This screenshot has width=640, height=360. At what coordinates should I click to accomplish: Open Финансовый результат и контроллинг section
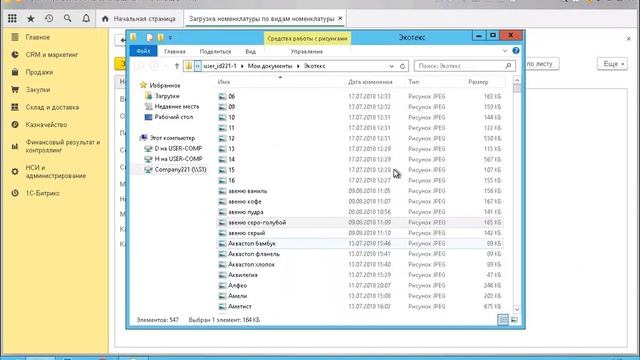[62, 146]
